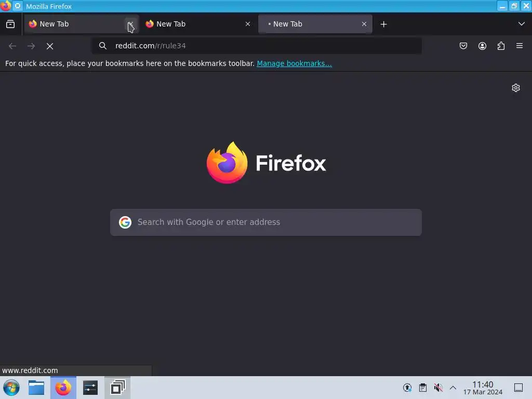Select the third New Tab being loaded

pyautogui.click(x=315, y=24)
